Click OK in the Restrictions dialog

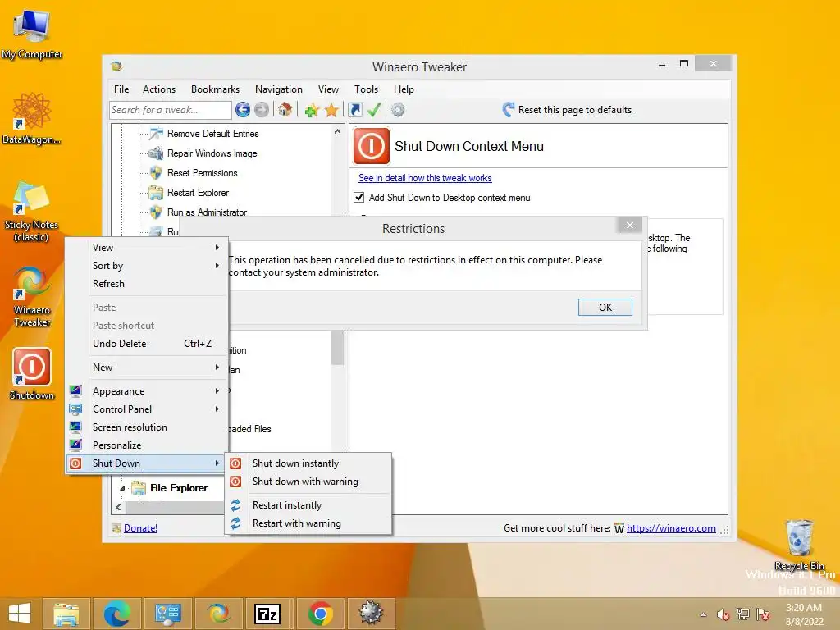pyautogui.click(x=605, y=308)
